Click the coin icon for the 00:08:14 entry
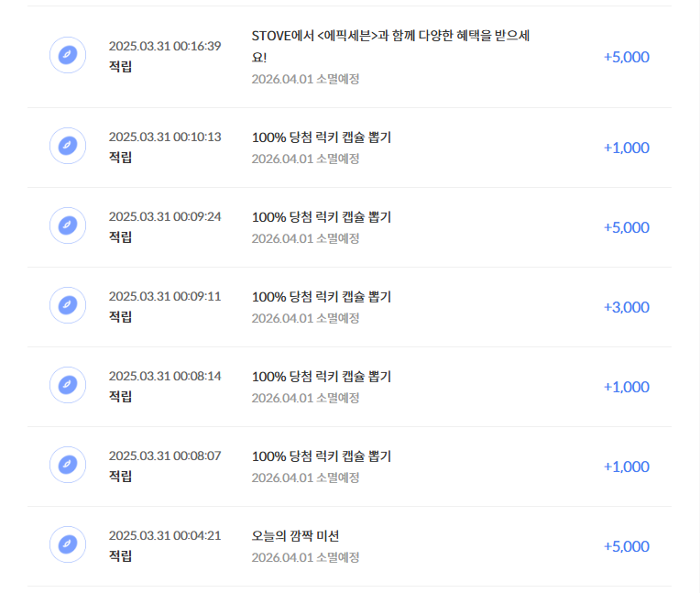The width and height of the screenshot is (700, 593). point(68,385)
